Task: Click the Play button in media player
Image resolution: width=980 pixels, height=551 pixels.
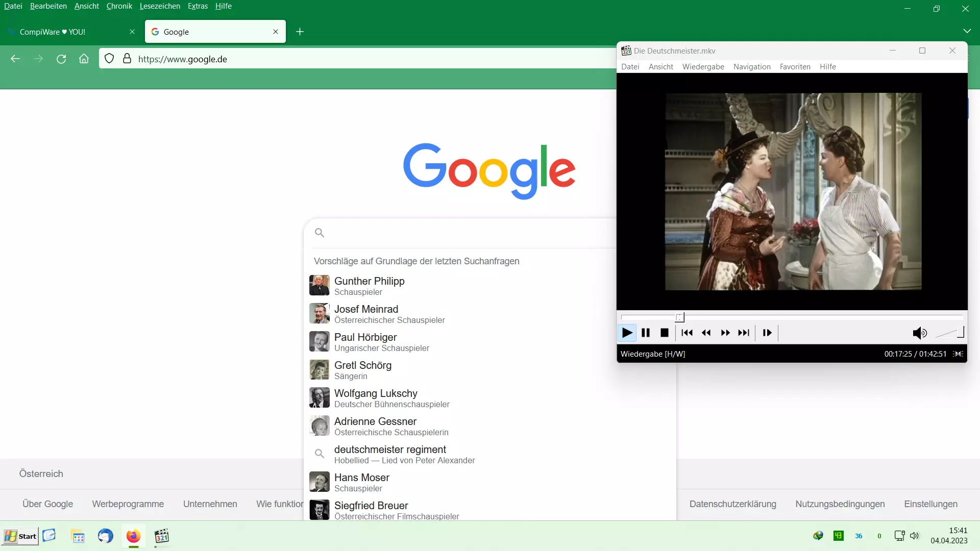Action: (x=627, y=333)
